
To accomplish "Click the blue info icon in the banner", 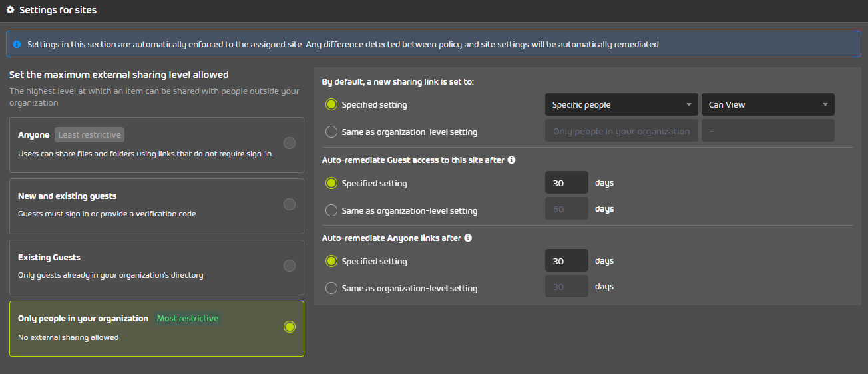I will coord(17,44).
